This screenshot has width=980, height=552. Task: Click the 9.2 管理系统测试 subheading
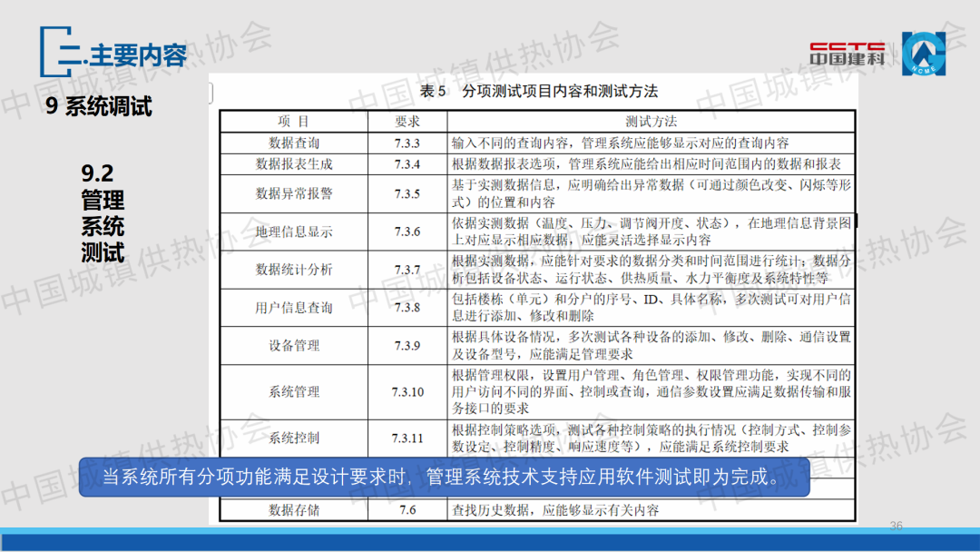click(103, 212)
